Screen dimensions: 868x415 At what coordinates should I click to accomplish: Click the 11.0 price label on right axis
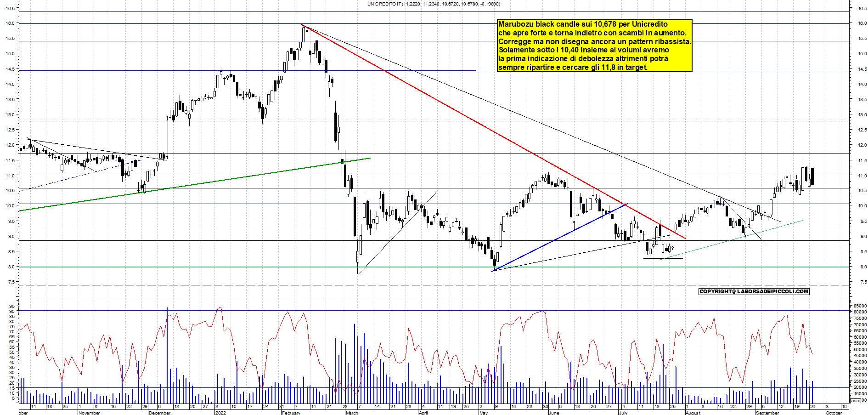[862, 176]
